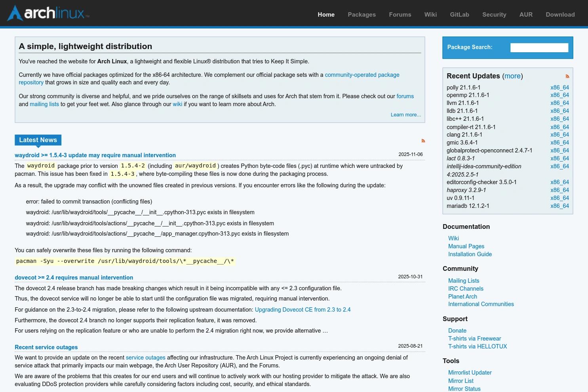This screenshot has height=392, width=588.
Task: Open the Mirrorlist Updater tool
Action: coord(470,373)
